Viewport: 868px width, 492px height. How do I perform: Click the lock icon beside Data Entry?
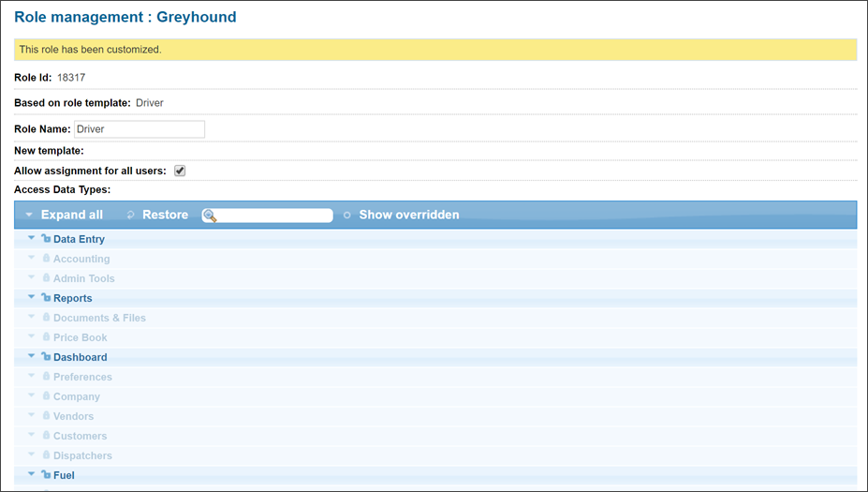(45, 239)
